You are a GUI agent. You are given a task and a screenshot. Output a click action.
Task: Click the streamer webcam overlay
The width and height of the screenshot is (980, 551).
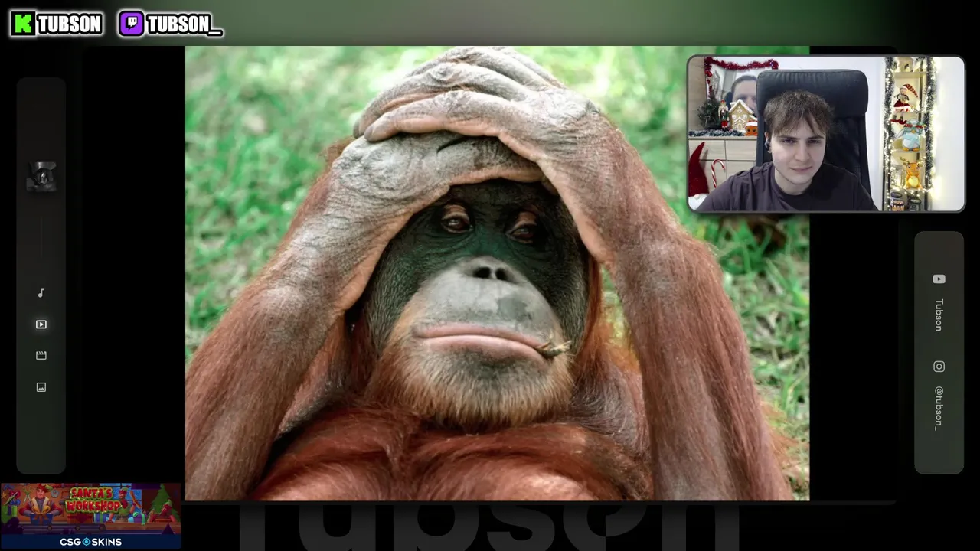pos(826,133)
